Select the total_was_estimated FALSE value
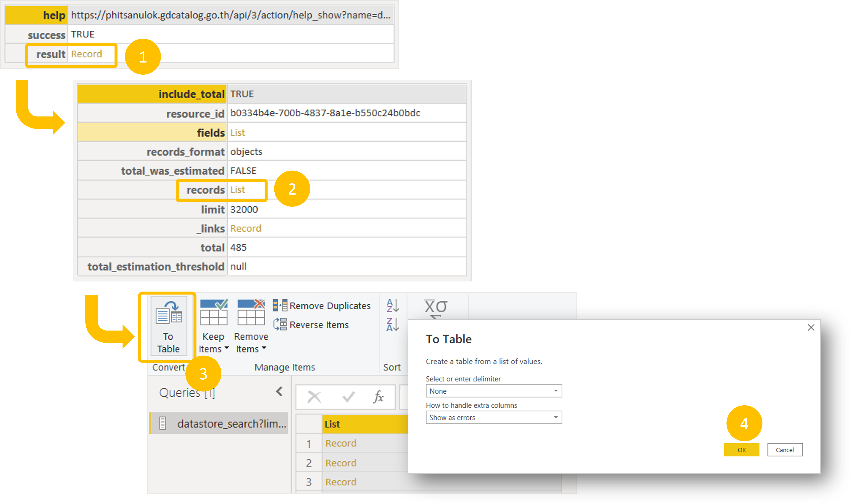Screen dimensions: 851x504 click(x=243, y=171)
